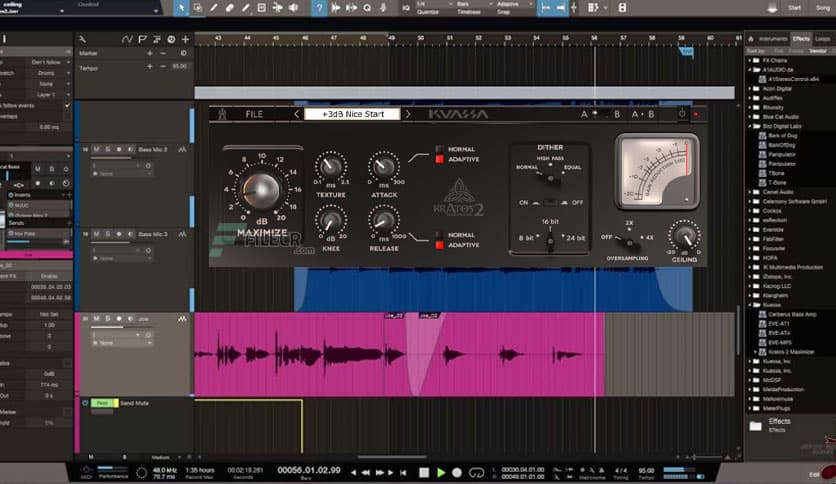Expand the FX Chains folder
The height and width of the screenshot is (484, 836).
coord(750,60)
